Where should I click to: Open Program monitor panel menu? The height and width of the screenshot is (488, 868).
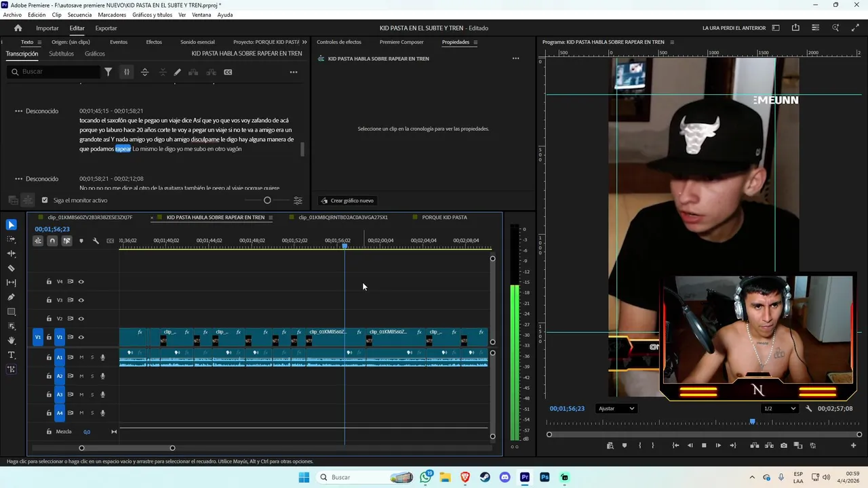[672, 42]
